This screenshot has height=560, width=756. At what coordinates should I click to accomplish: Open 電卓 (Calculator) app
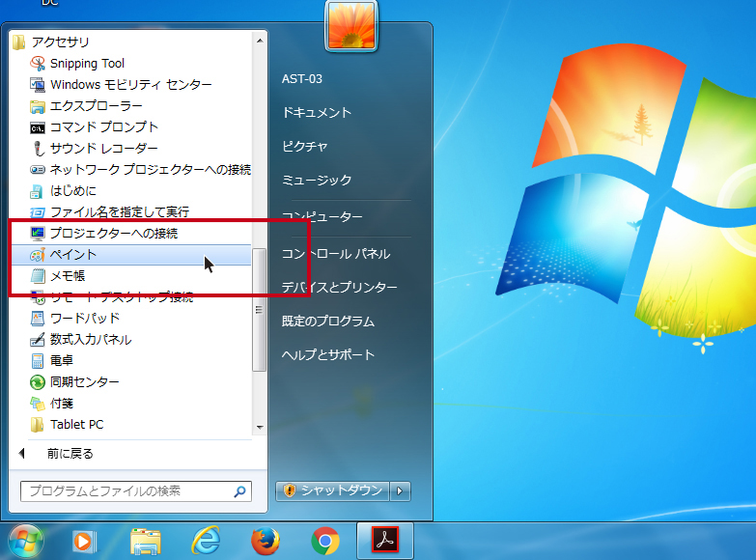pyautogui.click(x=61, y=360)
